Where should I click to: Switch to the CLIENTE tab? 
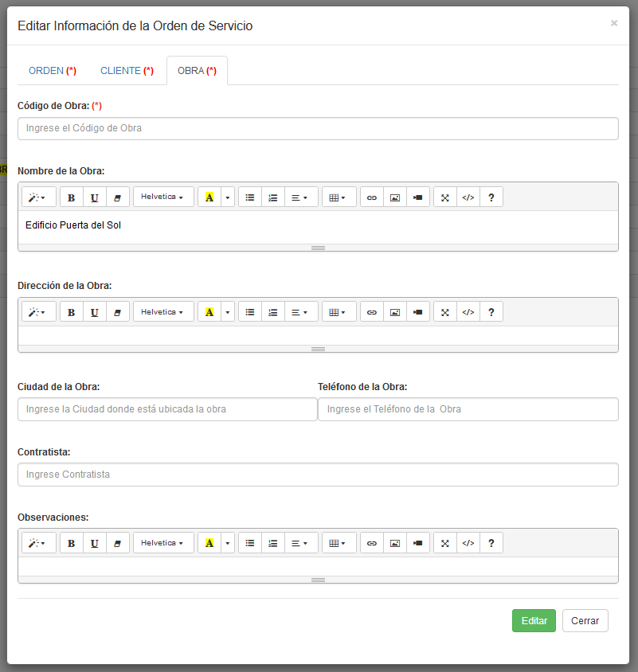click(127, 71)
